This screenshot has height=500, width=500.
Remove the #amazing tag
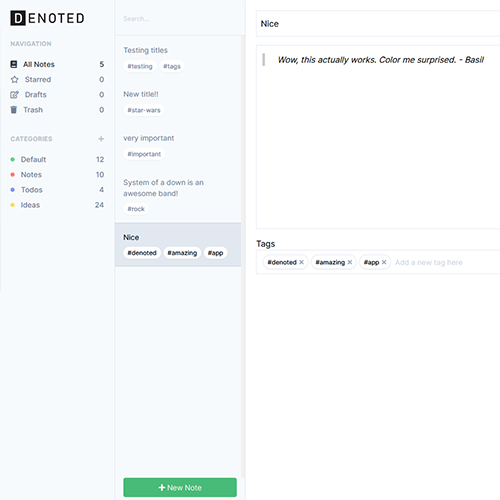pyautogui.click(x=350, y=262)
